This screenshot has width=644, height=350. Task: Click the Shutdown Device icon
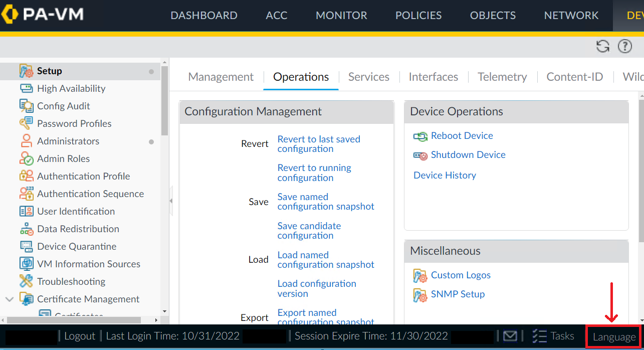(420, 155)
